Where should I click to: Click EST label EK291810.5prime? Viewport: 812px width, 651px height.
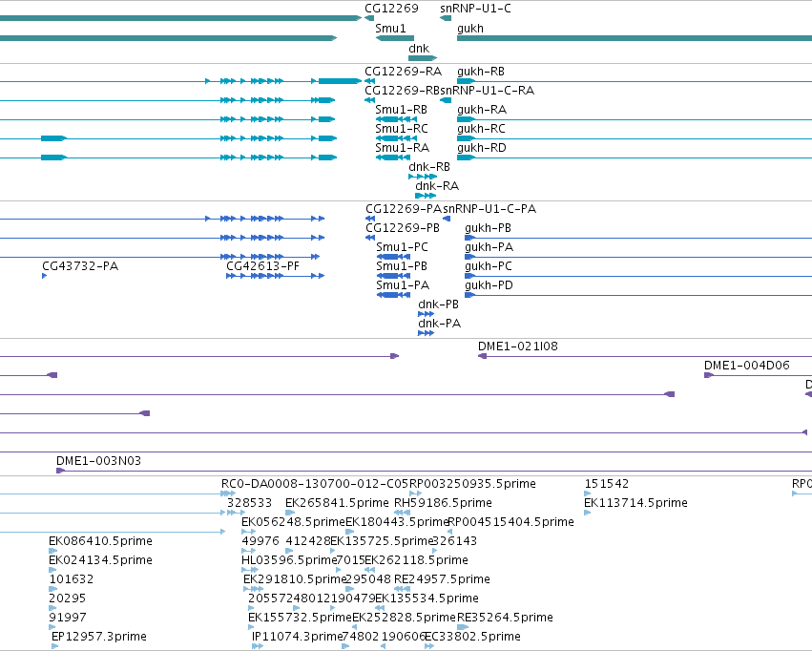295,580
